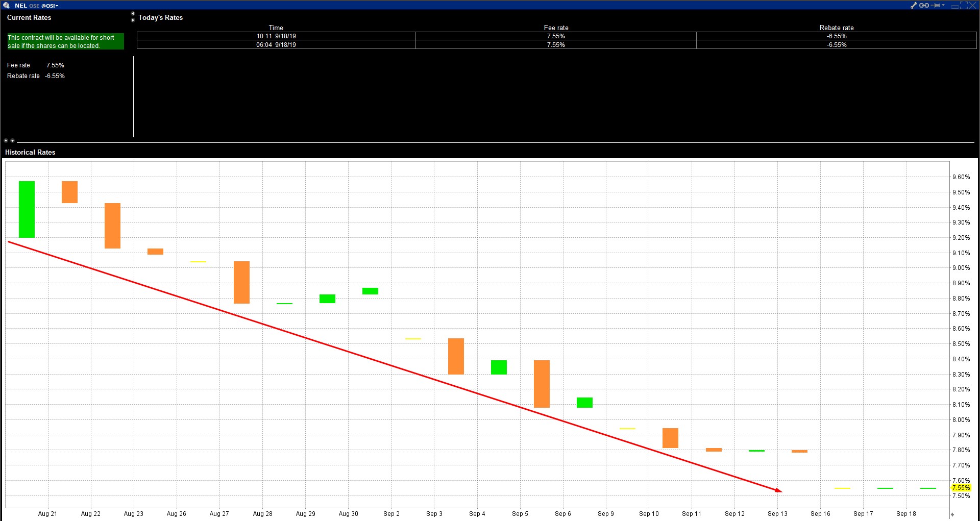The width and height of the screenshot is (980, 521).
Task: Click the Fee rate column header
Action: [x=556, y=28]
